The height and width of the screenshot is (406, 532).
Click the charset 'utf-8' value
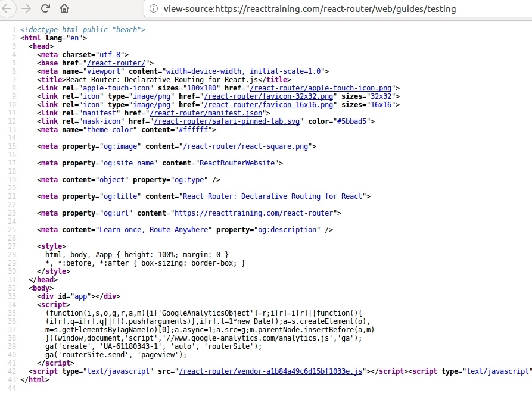click(110, 55)
